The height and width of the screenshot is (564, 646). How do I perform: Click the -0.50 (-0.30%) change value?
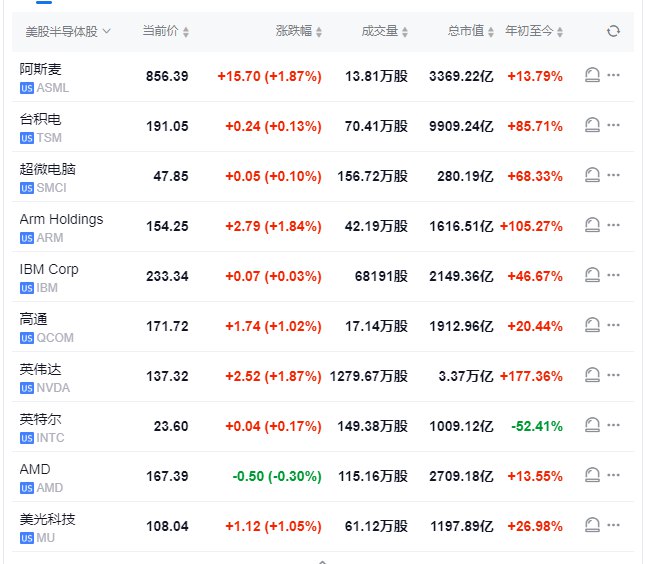click(x=277, y=476)
